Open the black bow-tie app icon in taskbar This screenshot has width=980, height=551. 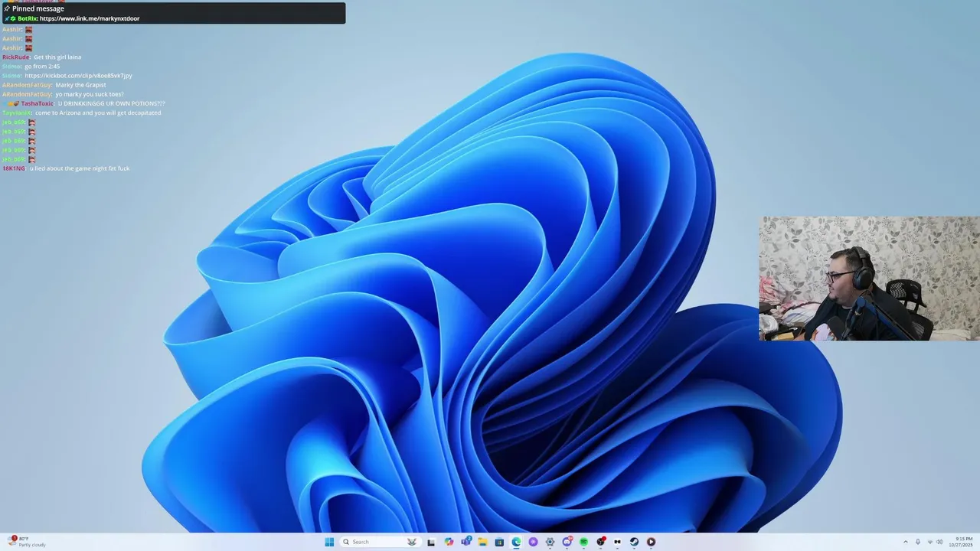pos(617,542)
